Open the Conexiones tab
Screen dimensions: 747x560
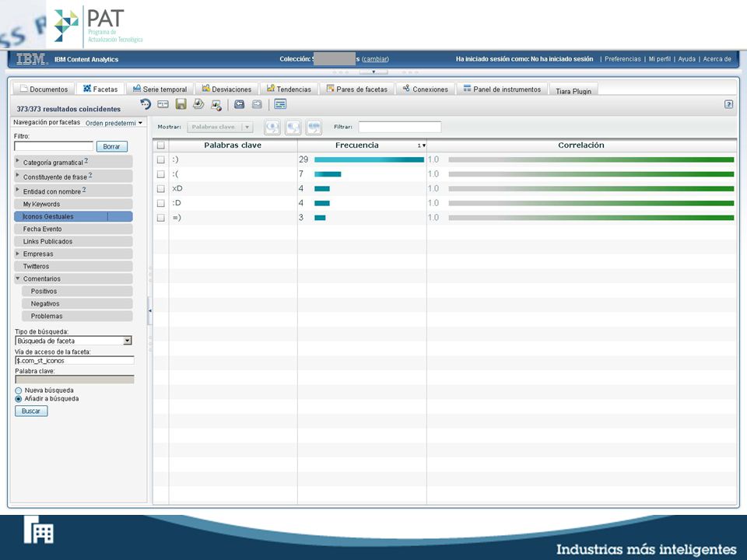tap(426, 89)
